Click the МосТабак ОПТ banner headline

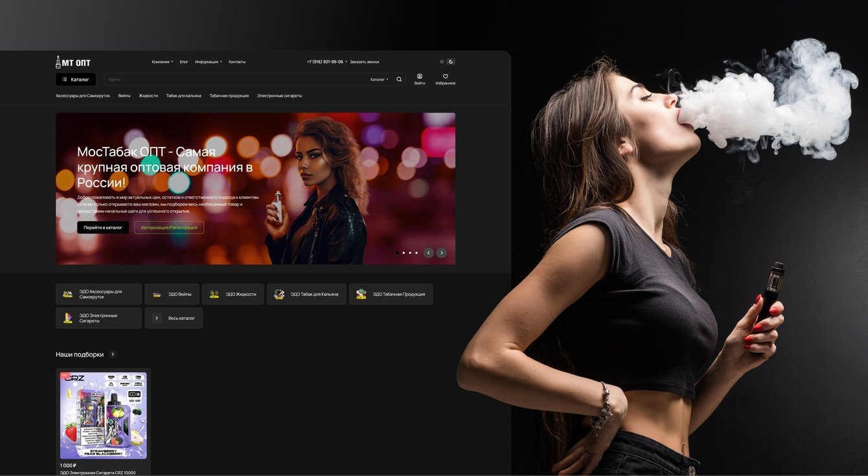165,167
